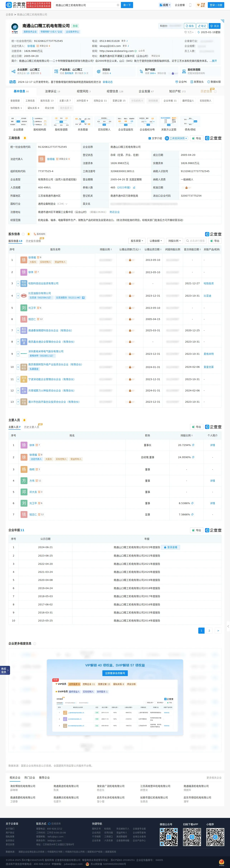Click the 股权结构 icon link beside 股东信息
The image size is (230, 868).
39,234
